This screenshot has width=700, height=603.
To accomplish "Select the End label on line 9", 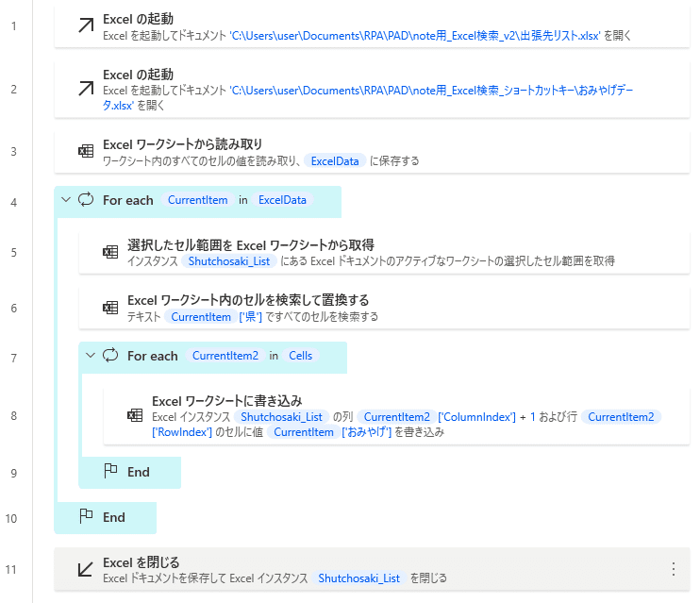I will (139, 472).
